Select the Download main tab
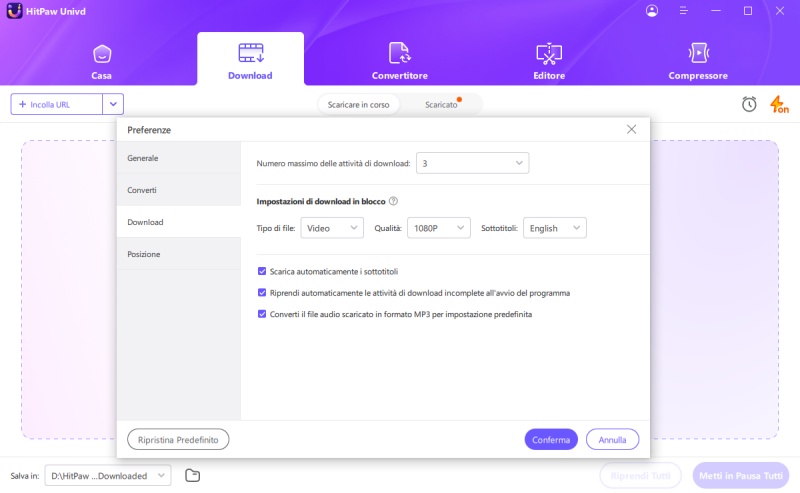This screenshot has width=800, height=493. click(250, 60)
